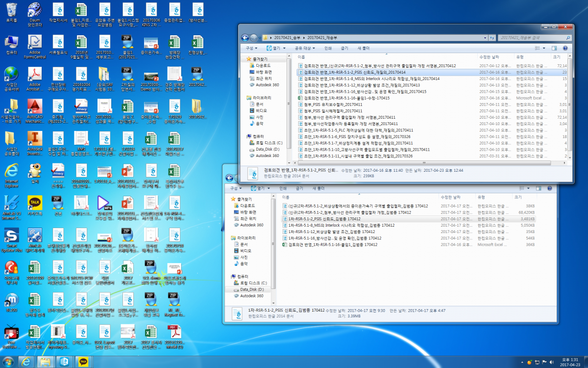The width and height of the screenshot is (588, 368).
Task: Select Excel file 검토의견 반영_1차-RSR-5.1-16-붙임1_김범종 170412
Action: pyautogui.click(x=329, y=244)
